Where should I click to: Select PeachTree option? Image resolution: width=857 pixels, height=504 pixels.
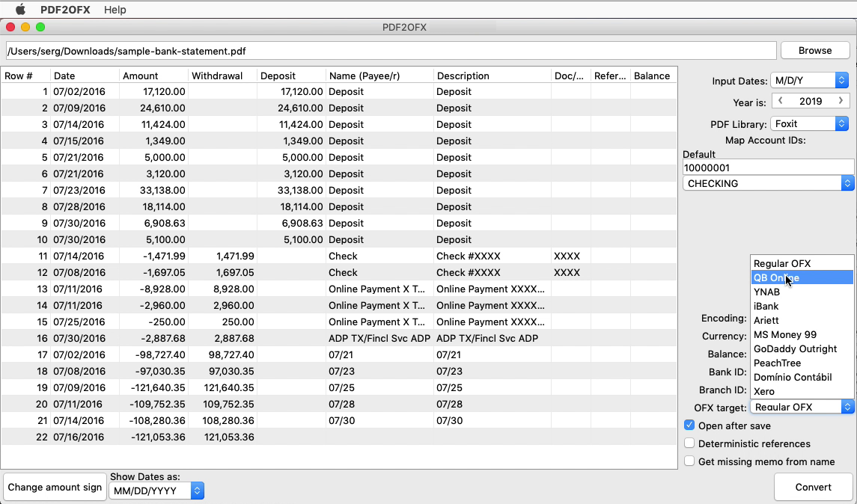click(802, 363)
